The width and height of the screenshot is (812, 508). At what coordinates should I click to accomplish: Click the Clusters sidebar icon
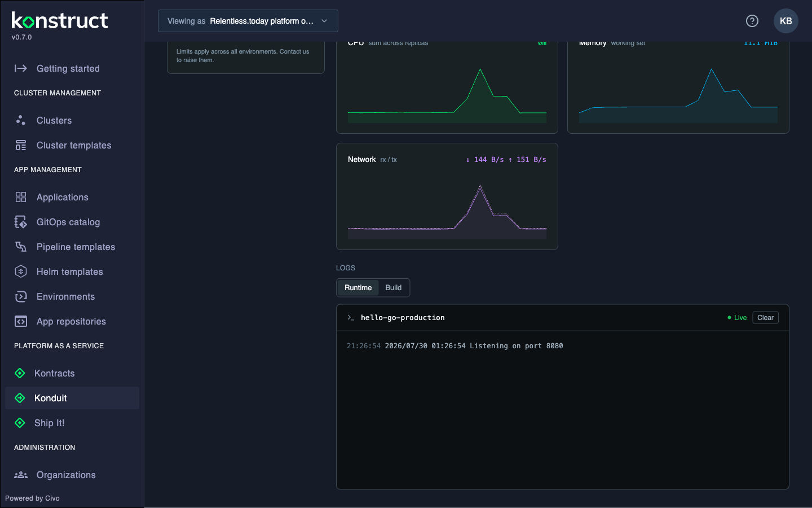(x=21, y=120)
